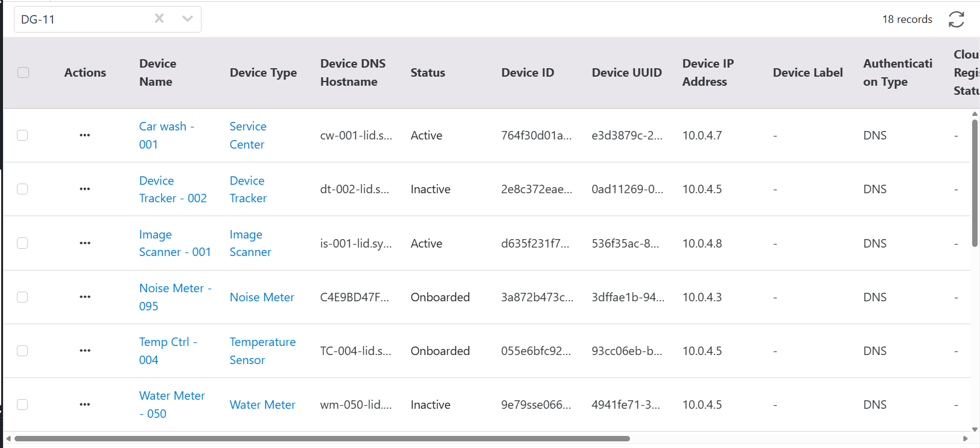Click the horizontal scrollbar right arrow
The height and width of the screenshot is (448, 980).
coord(966,439)
